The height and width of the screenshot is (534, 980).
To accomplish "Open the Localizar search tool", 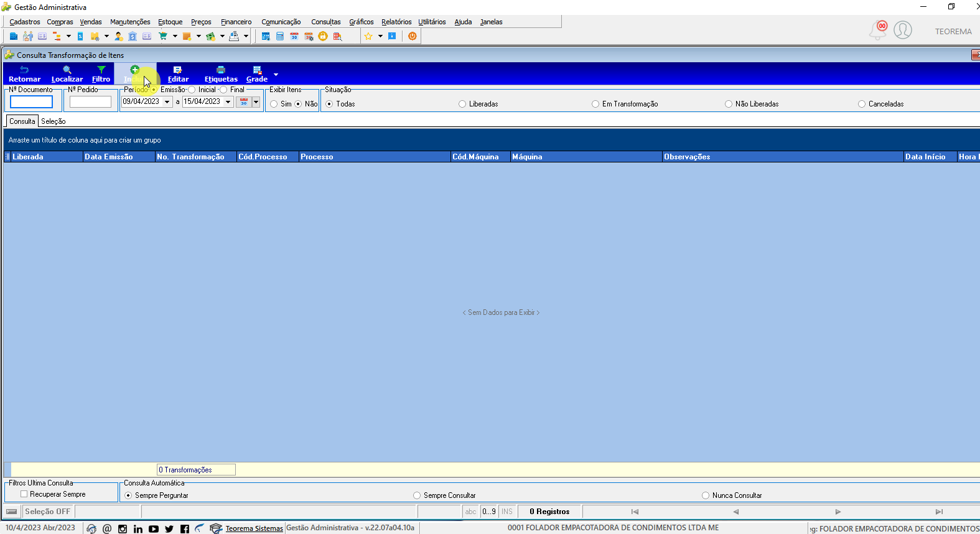I will click(67, 73).
